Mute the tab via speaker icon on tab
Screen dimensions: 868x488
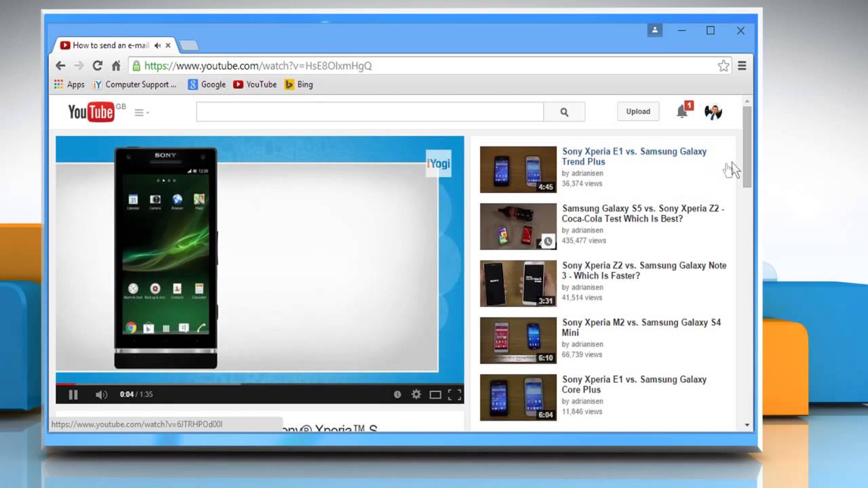[x=157, y=45]
